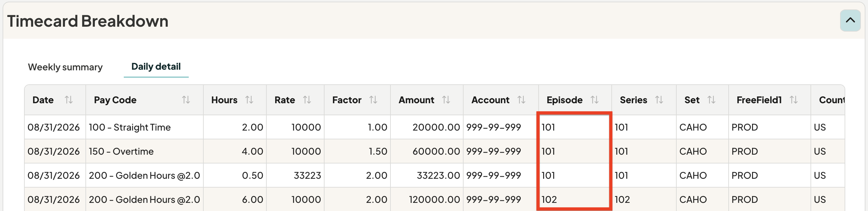Screen dimensions: 868x211
Task: Select the 1.50 factor cell
Action: (357, 151)
